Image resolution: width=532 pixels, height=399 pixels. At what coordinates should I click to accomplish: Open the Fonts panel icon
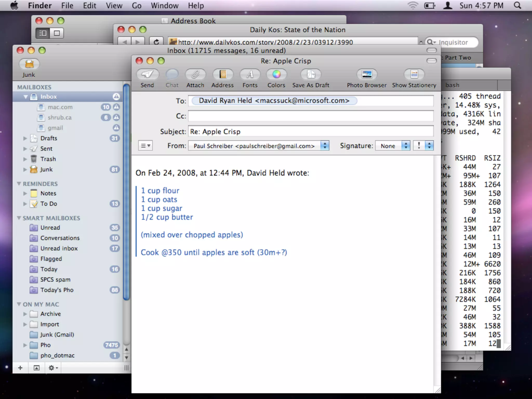250,75
